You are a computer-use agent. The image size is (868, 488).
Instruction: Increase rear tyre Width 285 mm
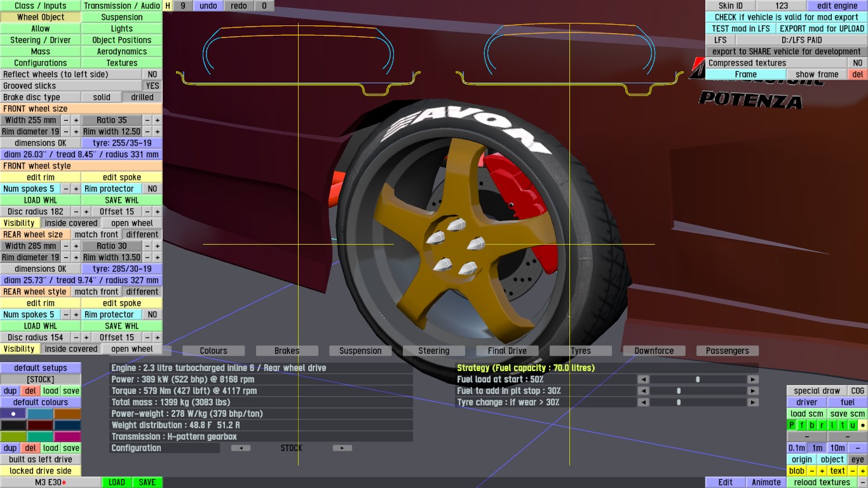pos(76,246)
